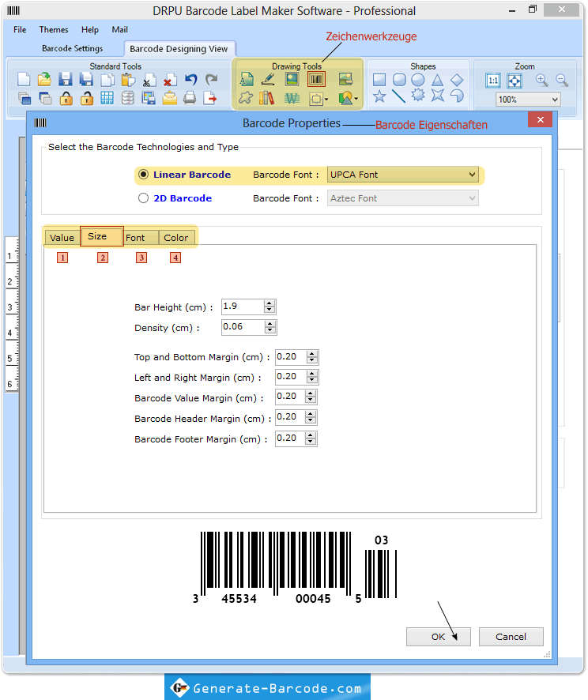This screenshot has width=588, height=700.
Task: Undo the last action
Action: click(191, 80)
